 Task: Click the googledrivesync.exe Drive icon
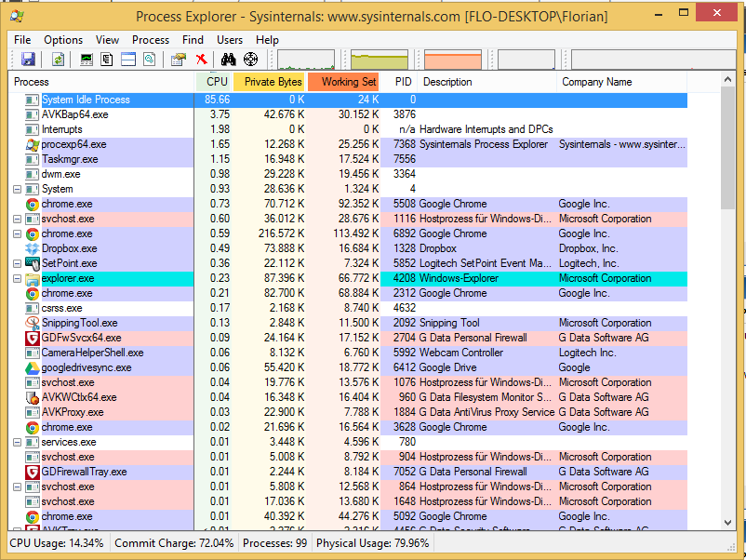(33, 367)
